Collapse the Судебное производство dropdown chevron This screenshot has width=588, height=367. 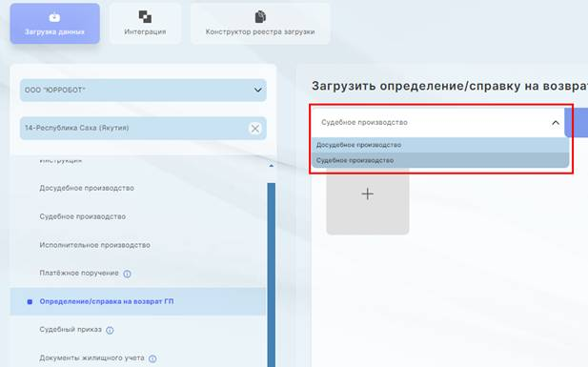coord(556,123)
